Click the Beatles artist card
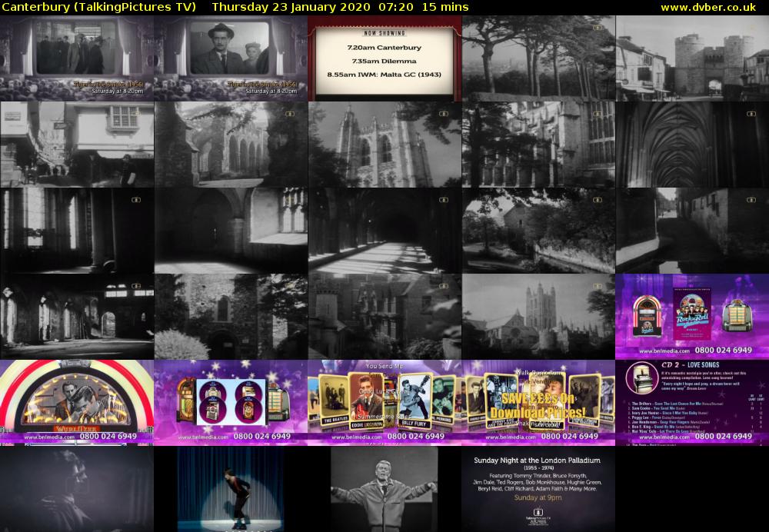 pyautogui.click(x=334, y=401)
